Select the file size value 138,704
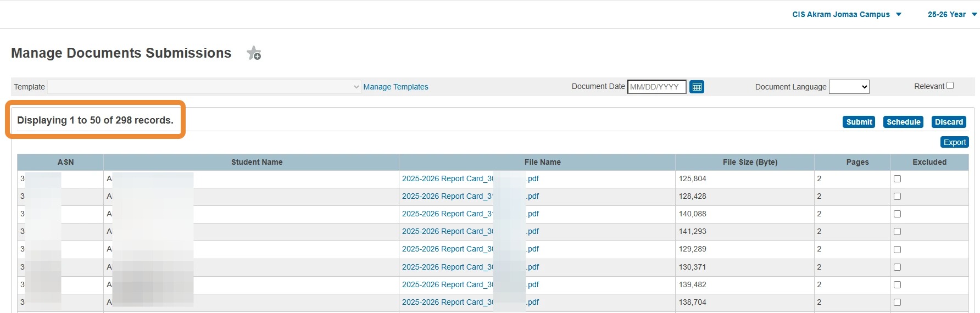The width and height of the screenshot is (980, 313). pyautogui.click(x=692, y=302)
